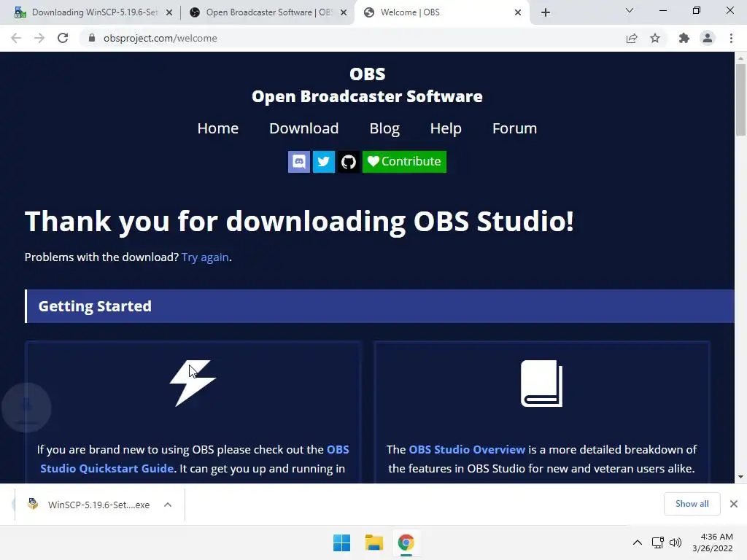Open the Chrome three-dot menu
This screenshot has height=560, width=747.
731,38
